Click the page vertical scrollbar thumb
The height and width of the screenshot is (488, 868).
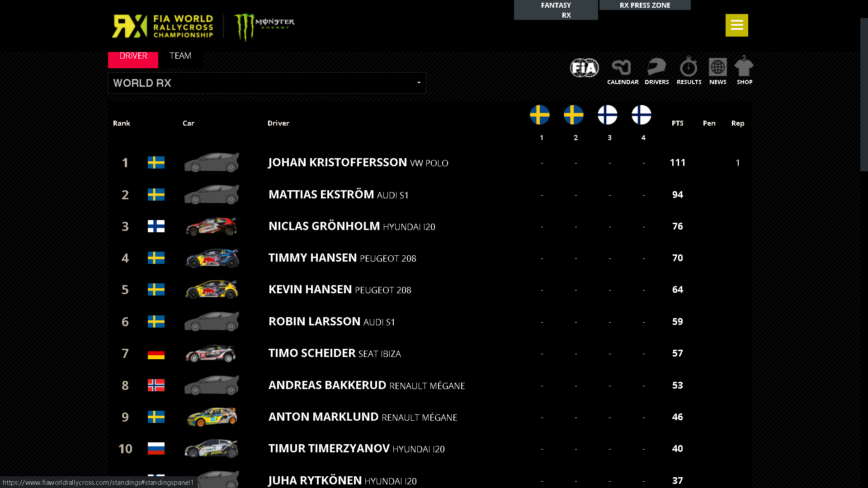(x=863, y=95)
